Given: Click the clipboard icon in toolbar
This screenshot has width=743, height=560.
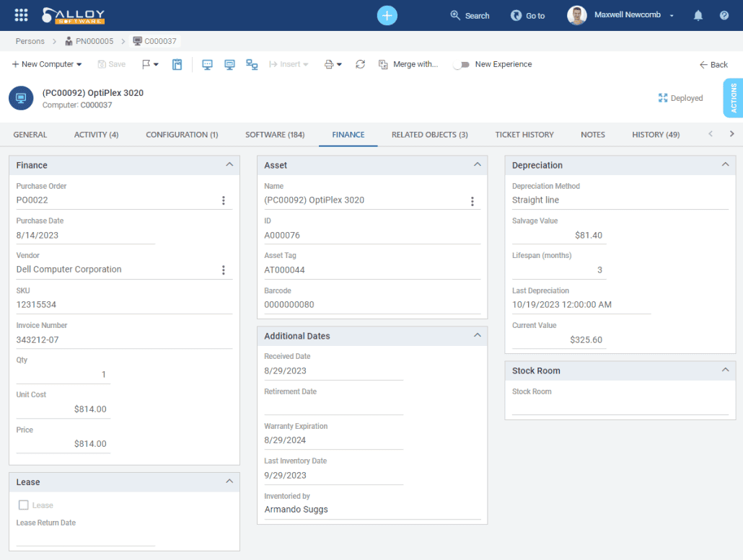Looking at the screenshot, I should pos(177,64).
